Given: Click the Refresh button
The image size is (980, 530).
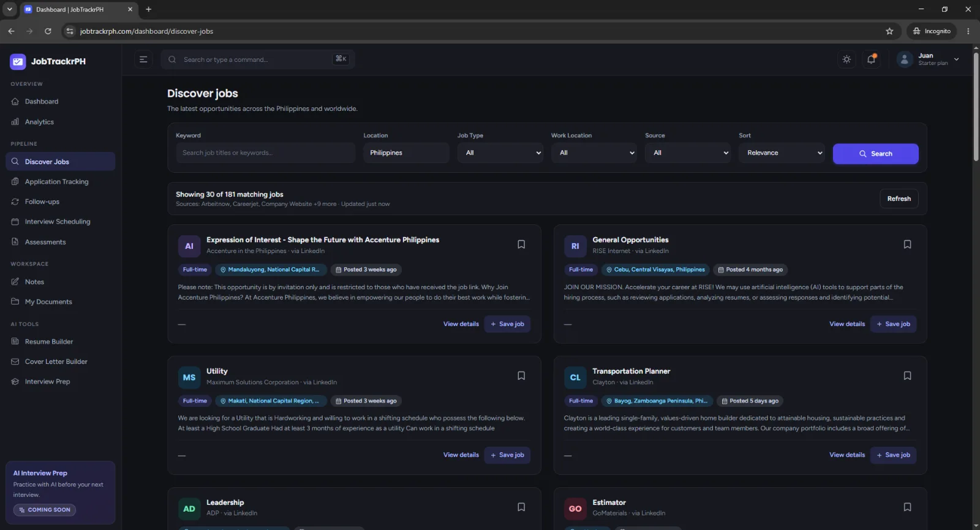Looking at the screenshot, I should click(899, 199).
